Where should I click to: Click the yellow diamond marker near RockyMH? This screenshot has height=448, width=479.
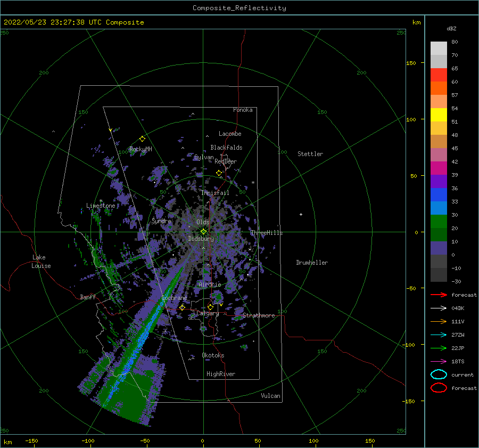click(x=142, y=139)
